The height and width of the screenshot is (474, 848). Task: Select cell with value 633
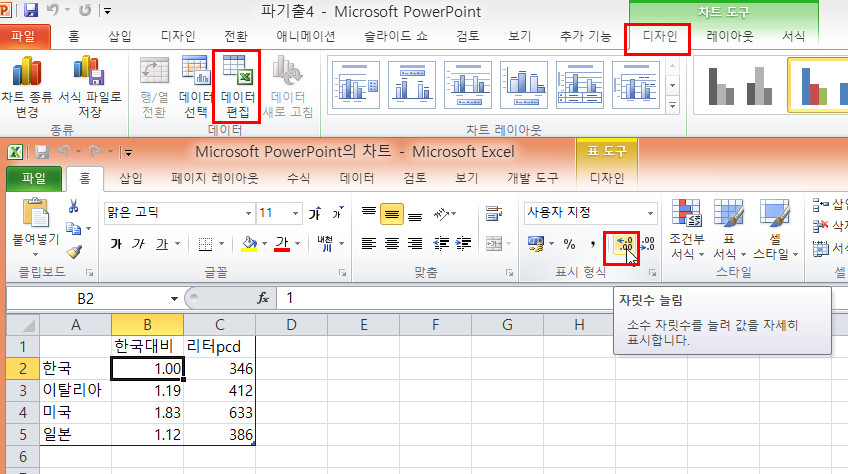pos(220,412)
